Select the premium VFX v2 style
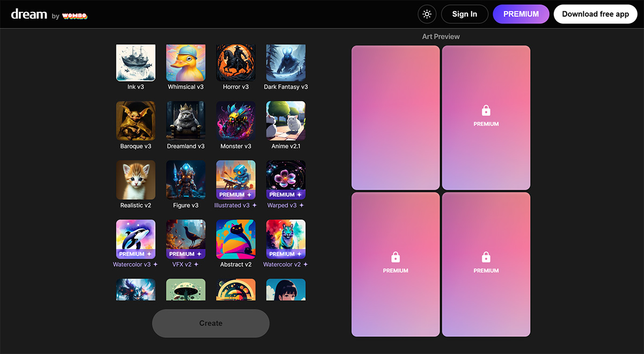Viewport: 644px width, 354px height. pos(186,239)
